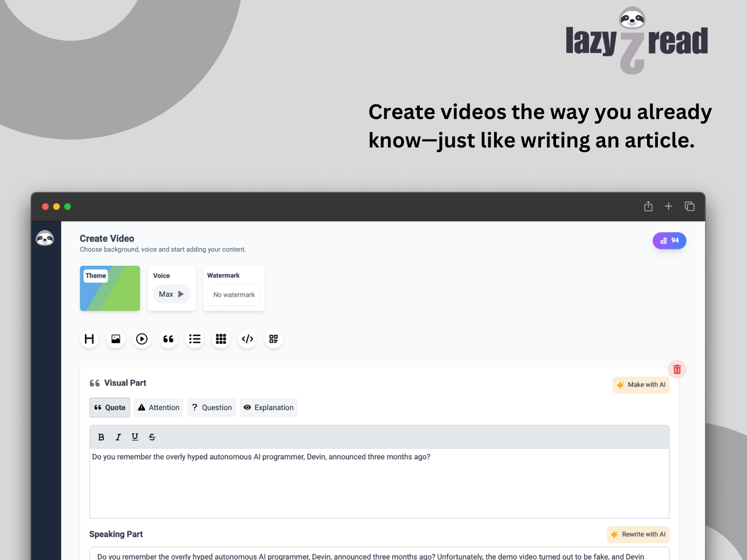Switch to the Explanation tab
747x560 pixels.
click(268, 407)
